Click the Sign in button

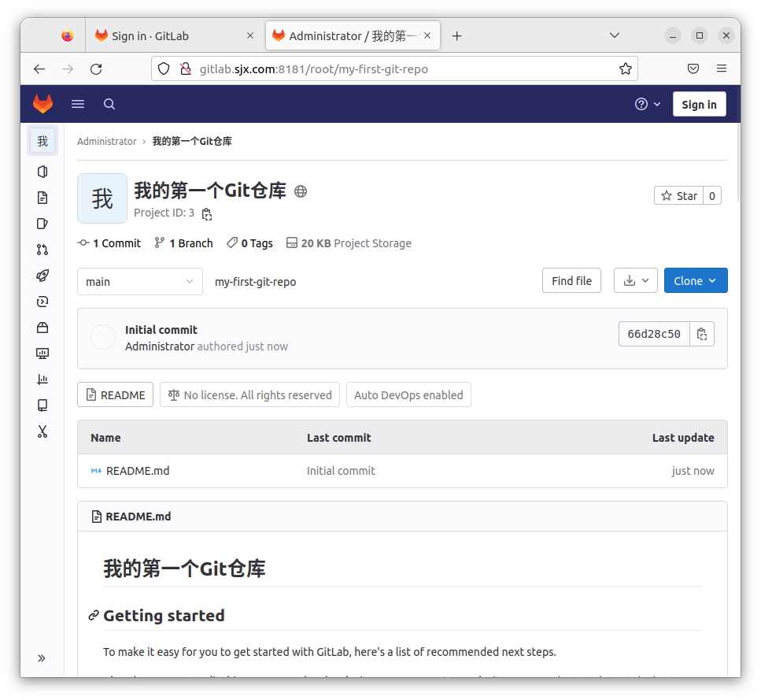click(699, 104)
